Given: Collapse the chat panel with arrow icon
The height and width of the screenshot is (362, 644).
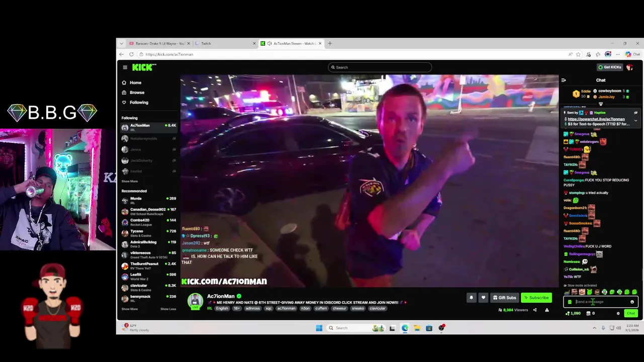Looking at the screenshot, I should [563, 80].
